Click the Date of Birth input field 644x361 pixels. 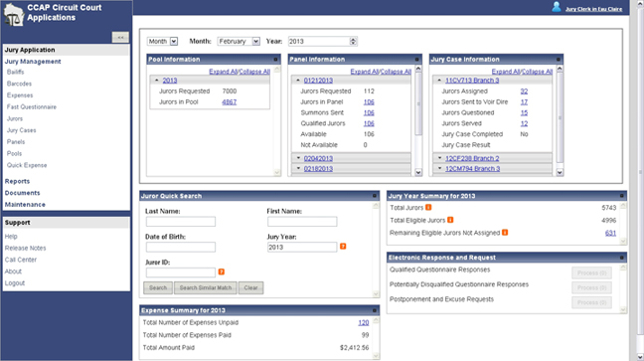click(181, 247)
